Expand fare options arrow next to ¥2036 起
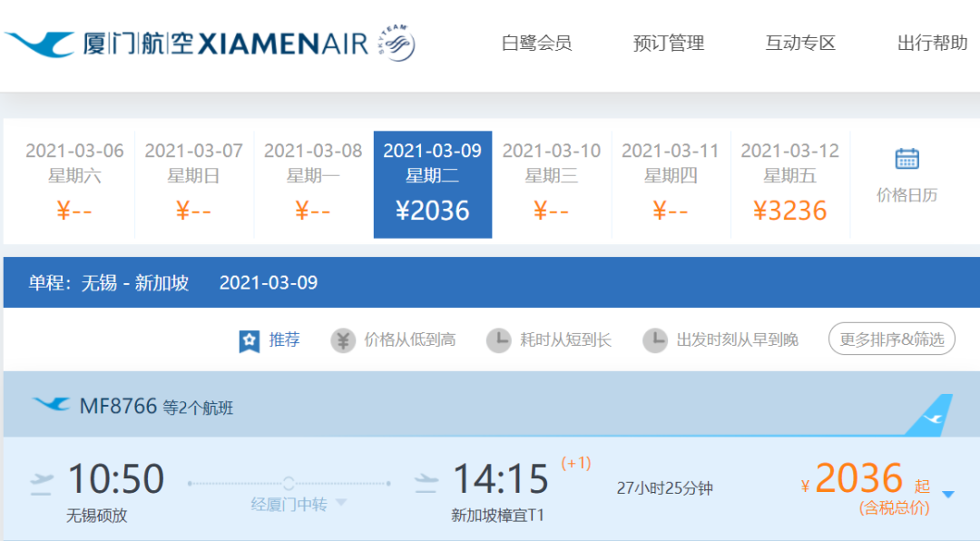This screenshot has height=541, width=980. pyautogui.click(x=948, y=495)
